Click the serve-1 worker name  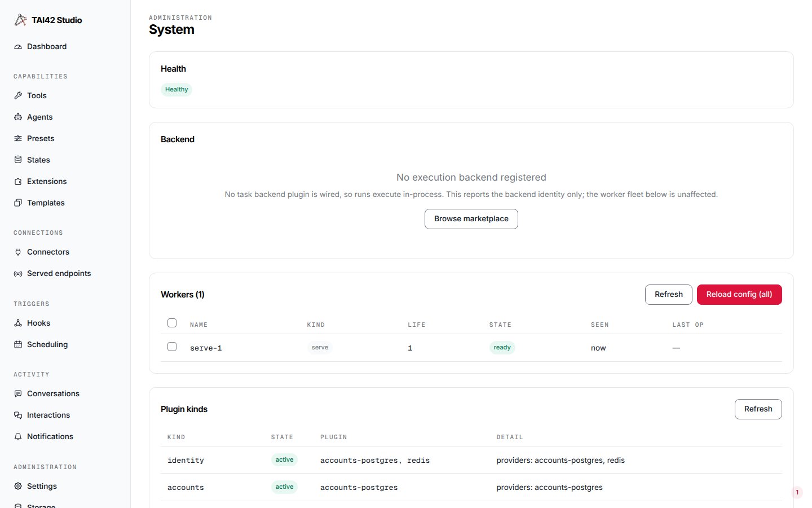tap(206, 348)
